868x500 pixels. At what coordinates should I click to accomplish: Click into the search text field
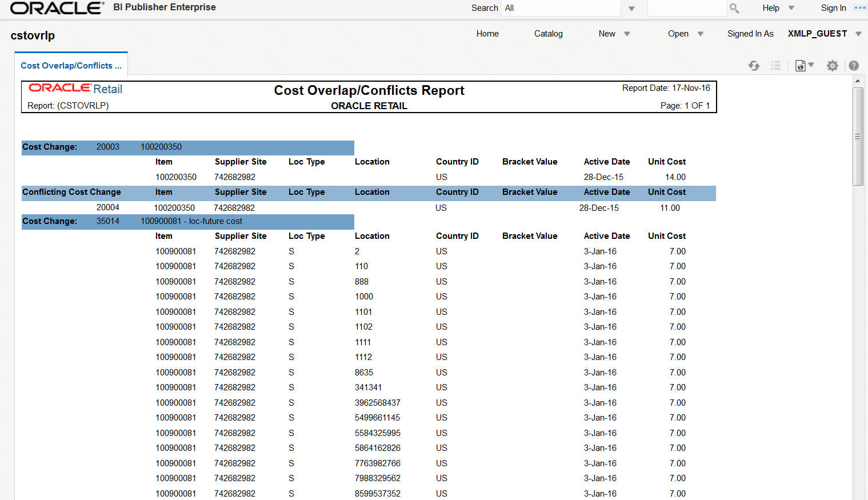pos(686,8)
